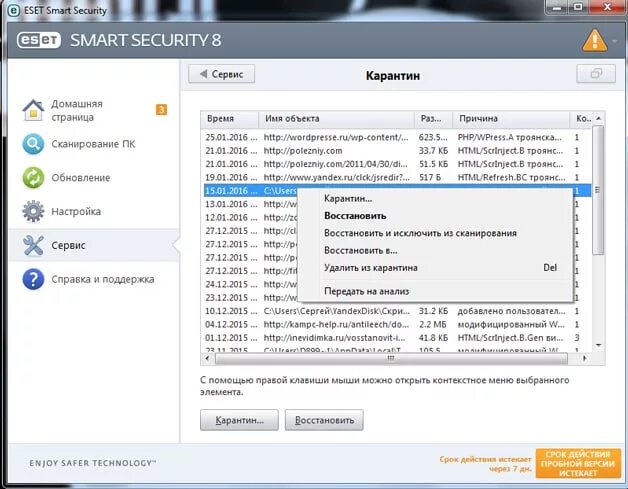This screenshot has width=628, height=489.
Task: Select row 'C:\Users\Сергей\YandexDisk\Скри...'
Action: pos(397,311)
